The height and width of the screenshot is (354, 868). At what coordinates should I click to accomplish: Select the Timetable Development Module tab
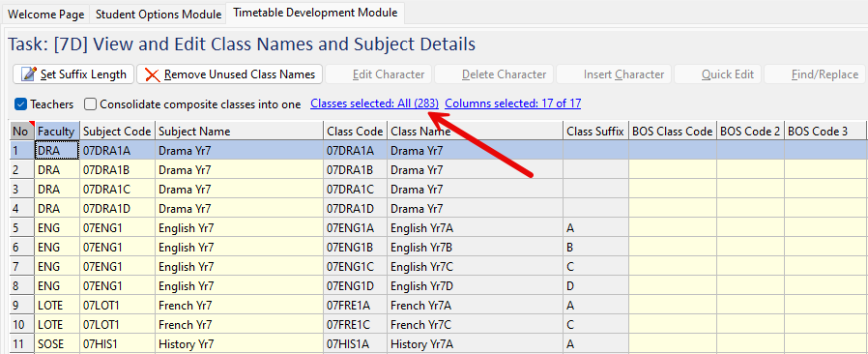click(315, 14)
